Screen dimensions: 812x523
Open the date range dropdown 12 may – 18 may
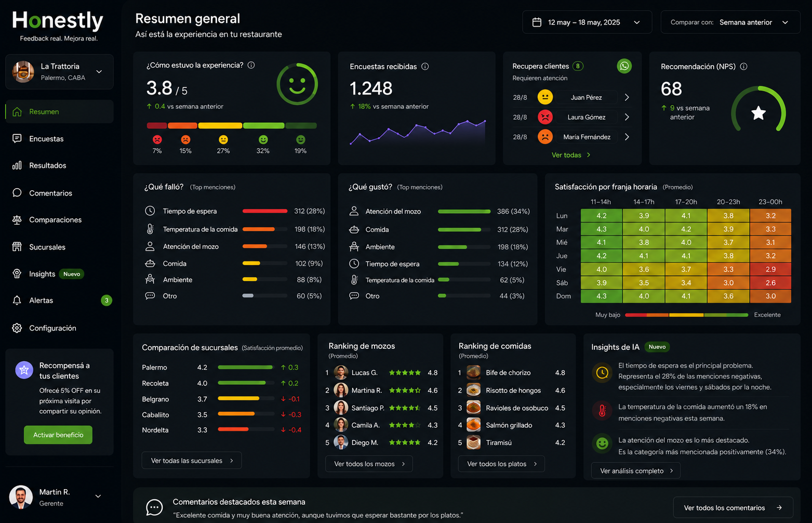point(587,22)
